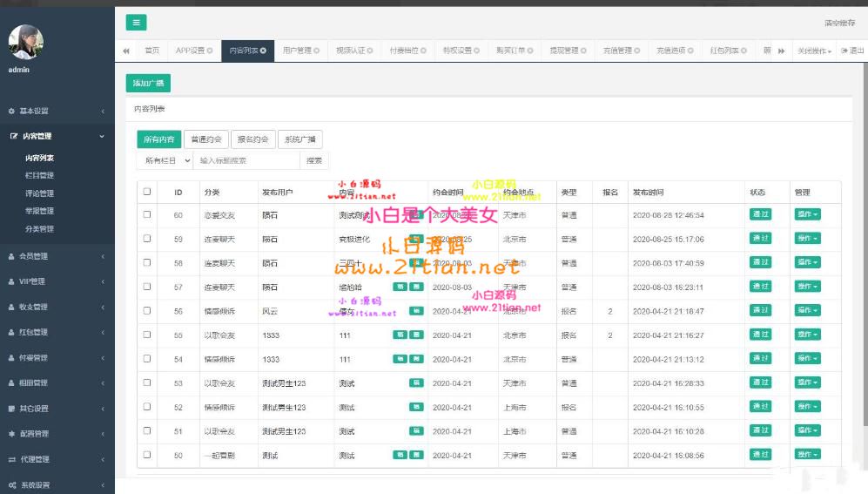Screen dimensions: 868x494
Task: Open the 操作 dropdown for row ID 57
Action: pos(808,287)
